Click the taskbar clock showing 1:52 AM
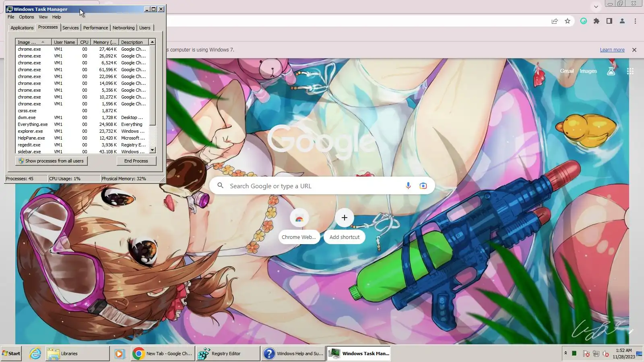Screen dimensions: 644x362 point(623,354)
